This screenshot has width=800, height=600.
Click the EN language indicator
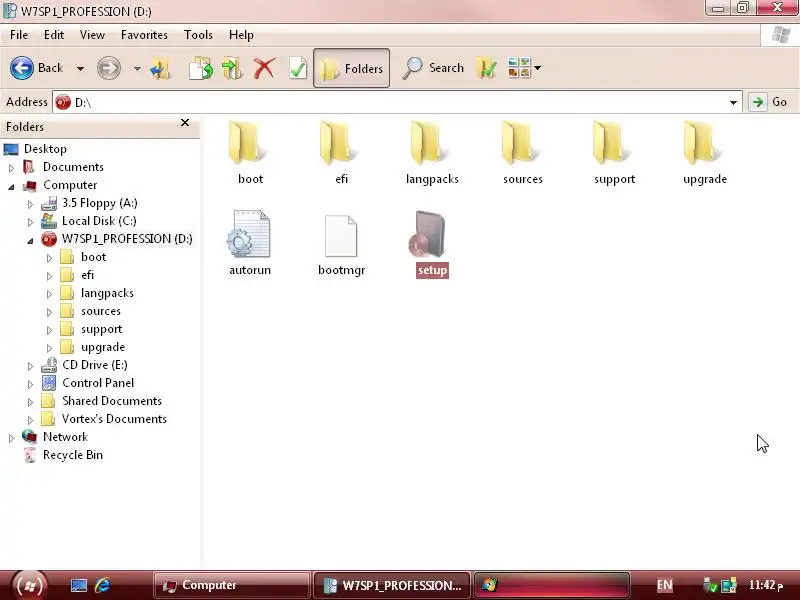(x=664, y=585)
